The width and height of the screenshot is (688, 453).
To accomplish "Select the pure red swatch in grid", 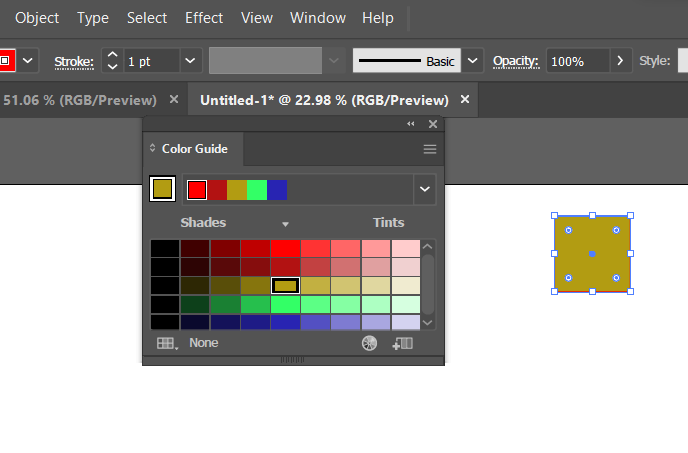I will click(x=285, y=248).
